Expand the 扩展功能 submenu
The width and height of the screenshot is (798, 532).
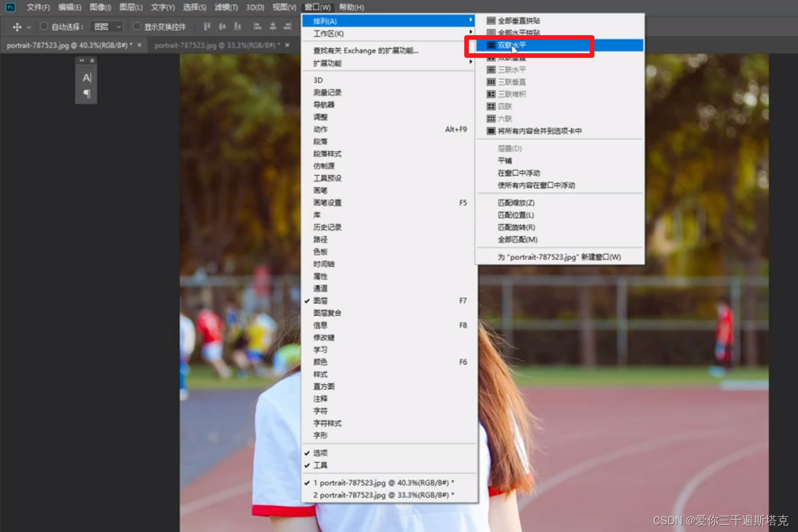click(389, 63)
